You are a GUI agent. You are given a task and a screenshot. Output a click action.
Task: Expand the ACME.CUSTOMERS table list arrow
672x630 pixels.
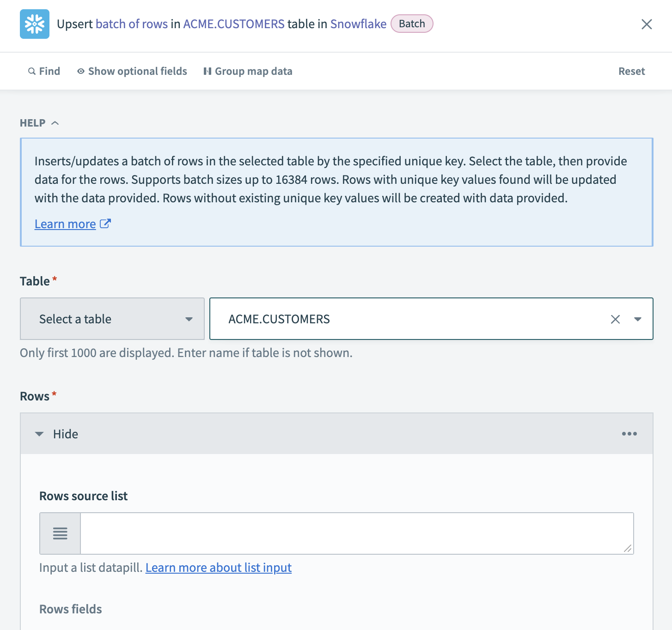click(638, 319)
